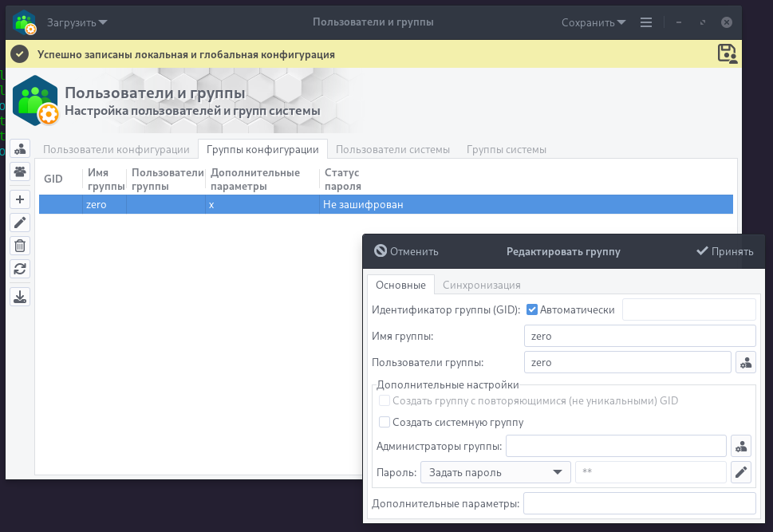
Task: Expand the Загрузить dropdown menu
Action: coord(77,22)
